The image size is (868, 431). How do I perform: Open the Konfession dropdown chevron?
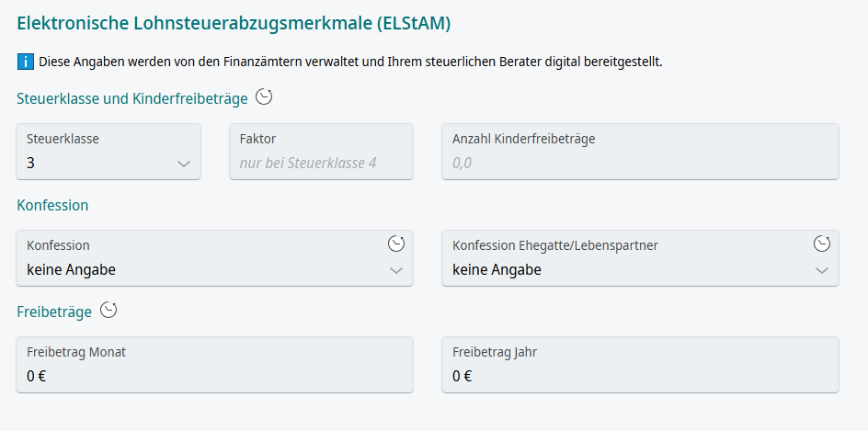coord(396,270)
